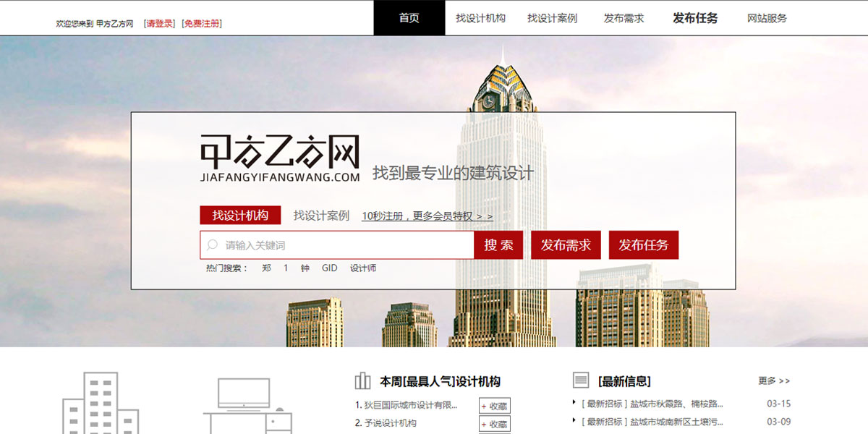The width and height of the screenshot is (868, 434).
Task: Click the red 发布任务 button
Action: 644,245
